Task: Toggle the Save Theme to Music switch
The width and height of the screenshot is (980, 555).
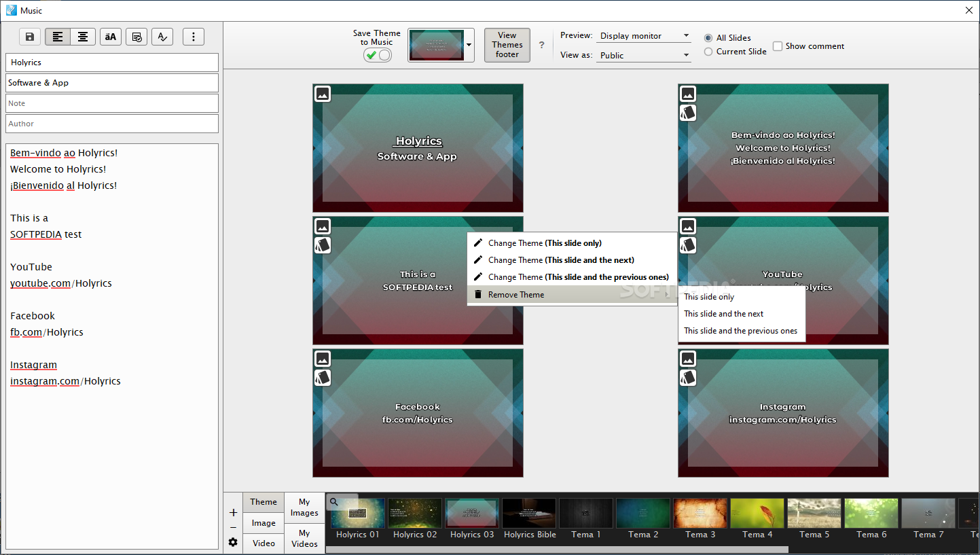Action: [x=378, y=55]
